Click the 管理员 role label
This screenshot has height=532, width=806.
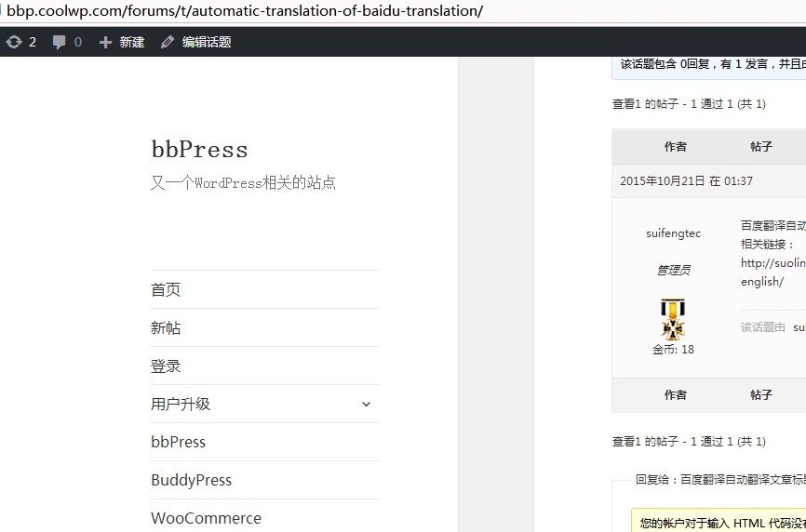(673, 270)
